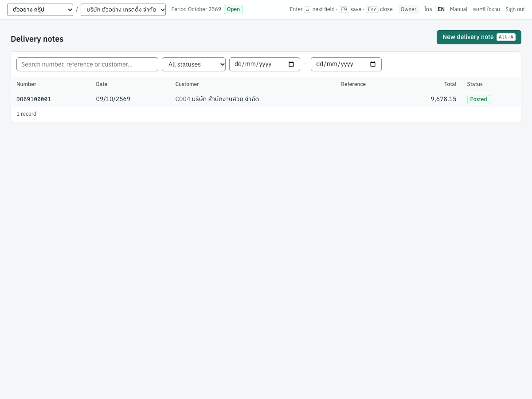532x399 pixels.
Task: Create a New delivery note
Action: click(x=479, y=37)
